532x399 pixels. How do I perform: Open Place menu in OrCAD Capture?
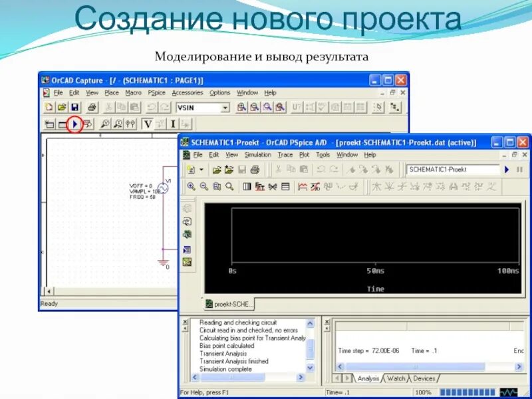[112, 92]
